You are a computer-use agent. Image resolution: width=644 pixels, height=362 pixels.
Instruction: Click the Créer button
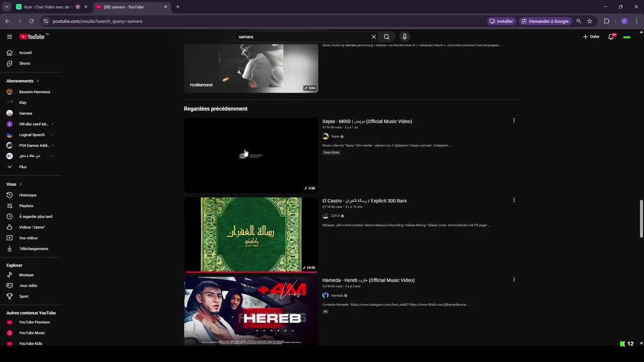tap(591, 37)
